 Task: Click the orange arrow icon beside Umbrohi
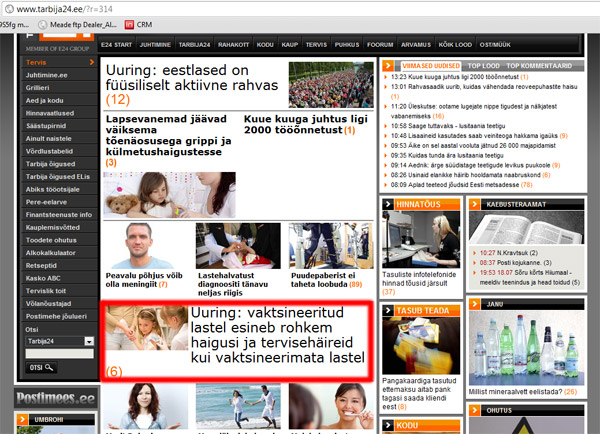pyautogui.click(x=24, y=420)
